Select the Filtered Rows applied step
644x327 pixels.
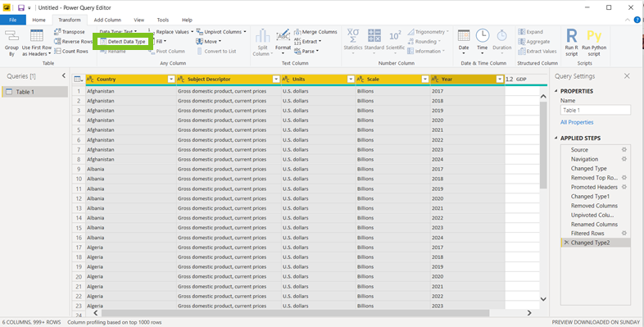coord(587,234)
